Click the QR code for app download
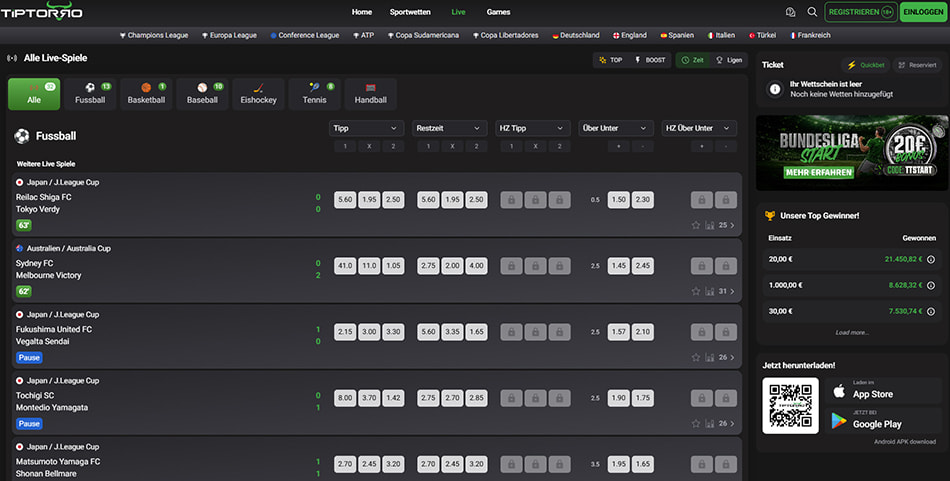The image size is (950, 481). pyautogui.click(x=790, y=405)
